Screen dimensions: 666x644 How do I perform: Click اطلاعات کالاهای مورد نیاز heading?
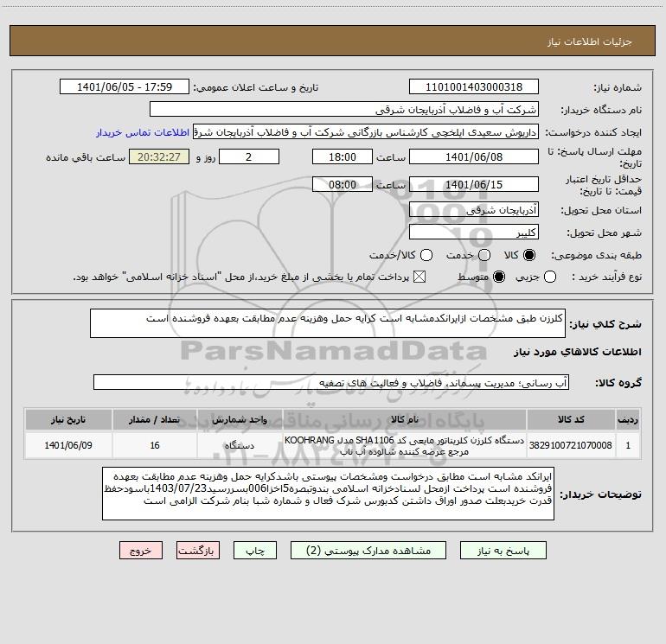578,352
